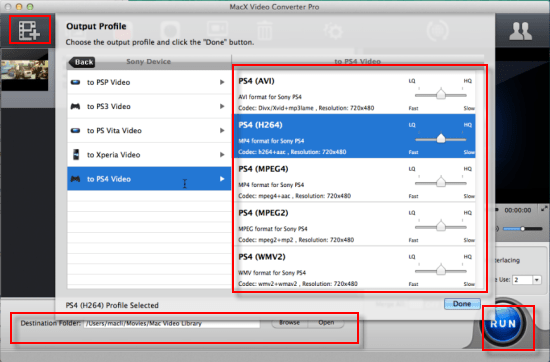Expand the to PS Vita Video arrow
The height and width of the screenshot is (362, 550).
[222, 130]
